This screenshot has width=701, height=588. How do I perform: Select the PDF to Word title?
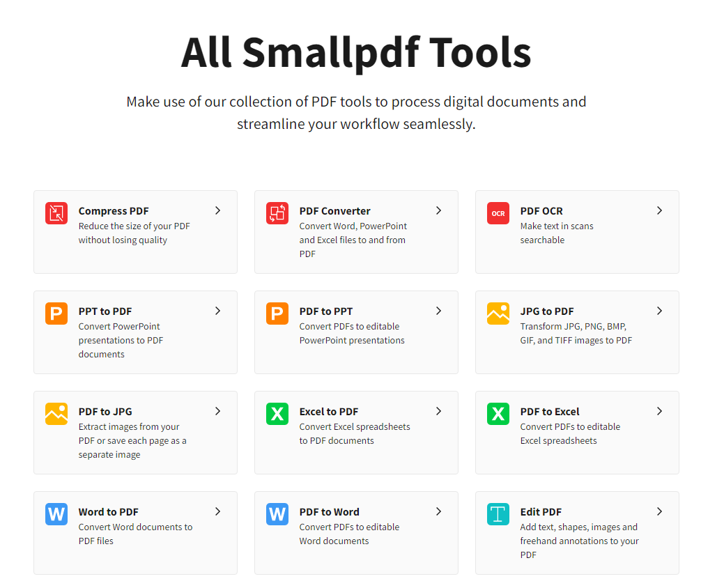point(329,512)
